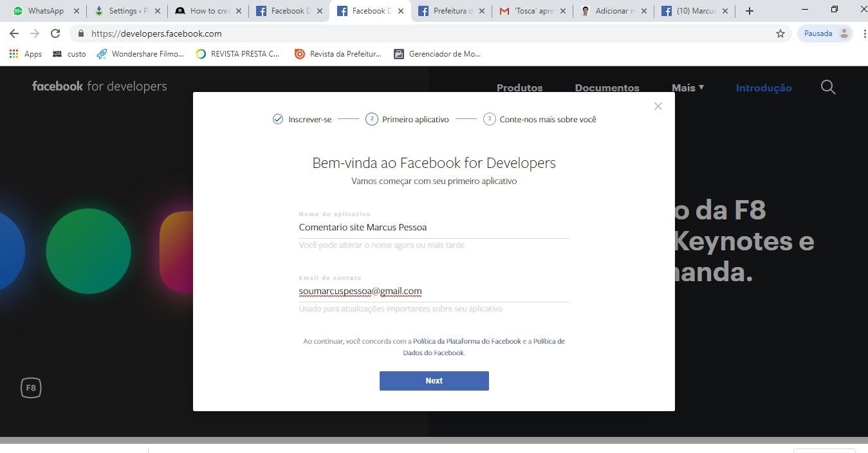The width and height of the screenshot is (868, 453).
Task: Open the Produtos menu
Action: (x=519, y=88)
